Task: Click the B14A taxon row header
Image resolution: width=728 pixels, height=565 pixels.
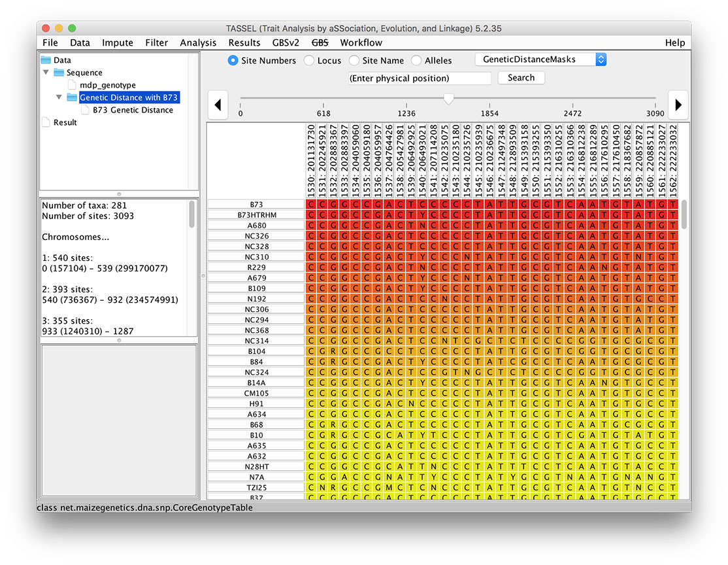Action: pyautogui.click(x=256, y=383)
